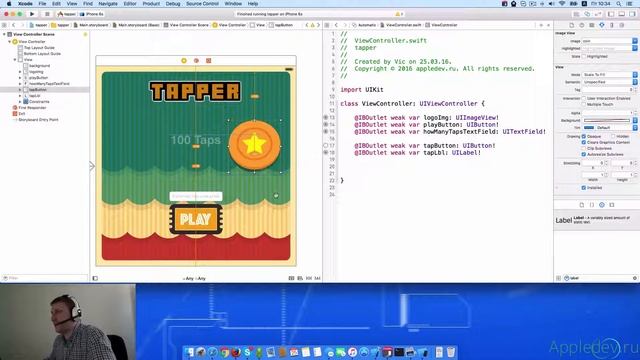640x360 pixels.
Task: Expand the tapButton node in outline
Action: 20,89
